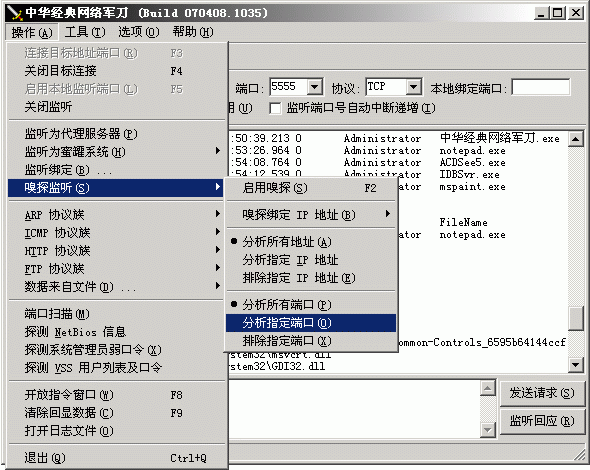Expand the ARP 协议族 submenu
590x470 pixels.
116,214
